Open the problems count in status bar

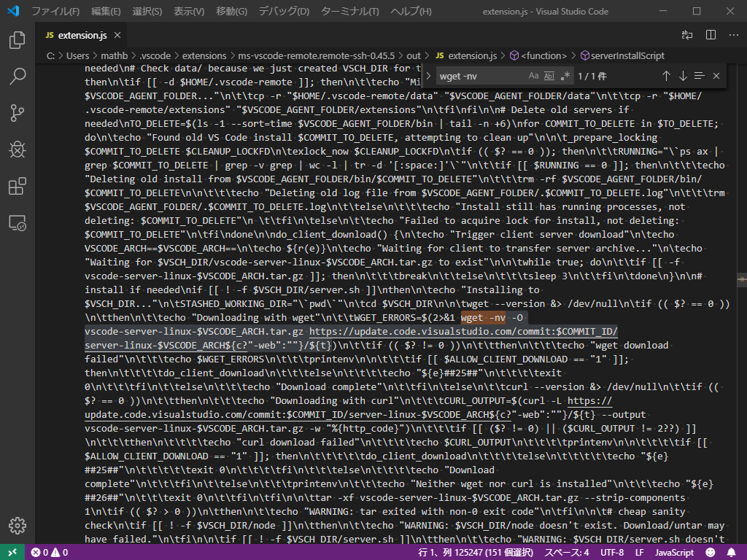50,553
